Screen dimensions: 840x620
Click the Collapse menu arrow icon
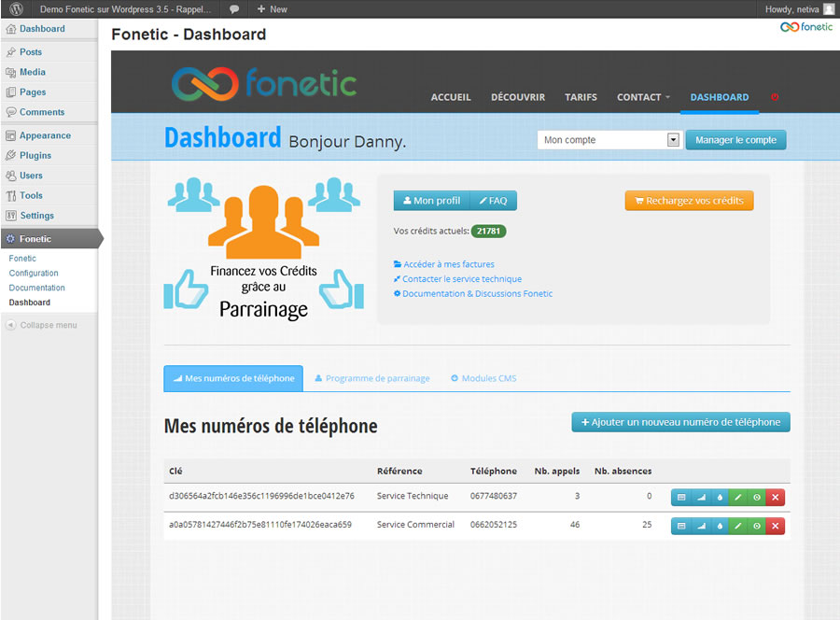pyautogui.click(x=10, y=325)
